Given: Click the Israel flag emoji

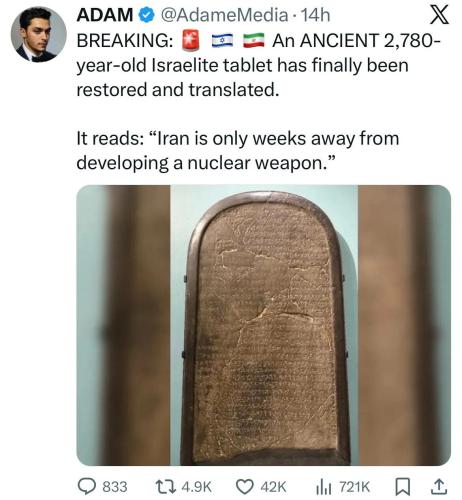Looking at the screenshot, I should pos(222,40).
